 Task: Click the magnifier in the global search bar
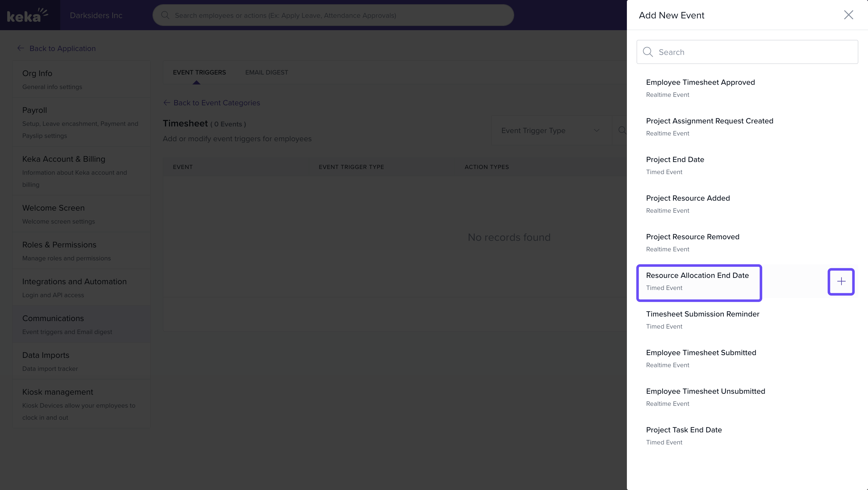[165, 15]
